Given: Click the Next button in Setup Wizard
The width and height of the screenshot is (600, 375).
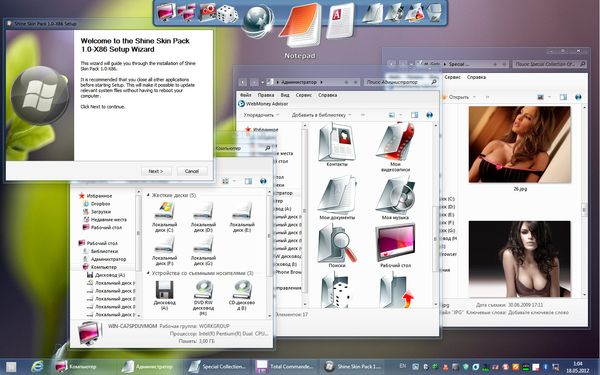Looking at the screenshot, I should point(156,171).
